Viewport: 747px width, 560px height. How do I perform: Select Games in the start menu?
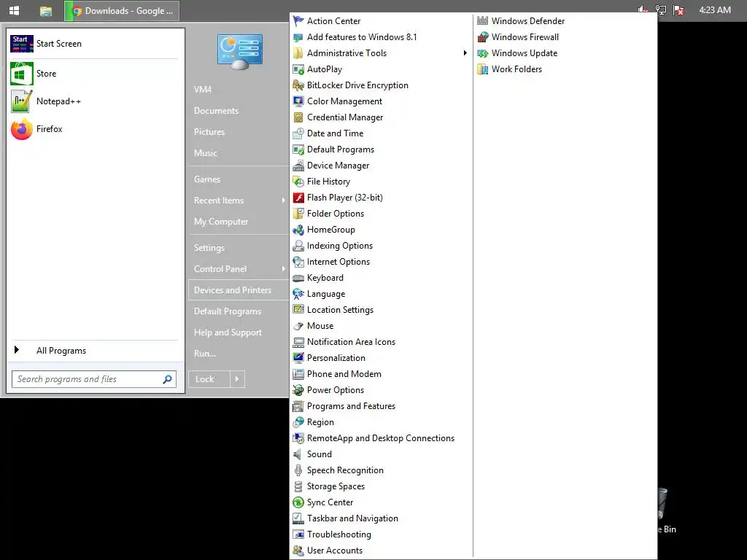coord(206,179)
